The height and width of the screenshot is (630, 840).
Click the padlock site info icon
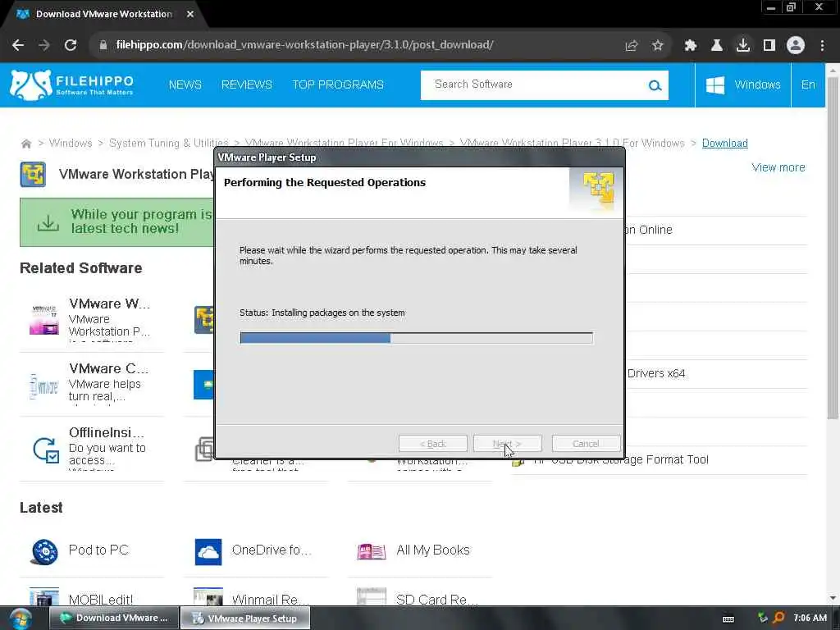coord(103,45)
